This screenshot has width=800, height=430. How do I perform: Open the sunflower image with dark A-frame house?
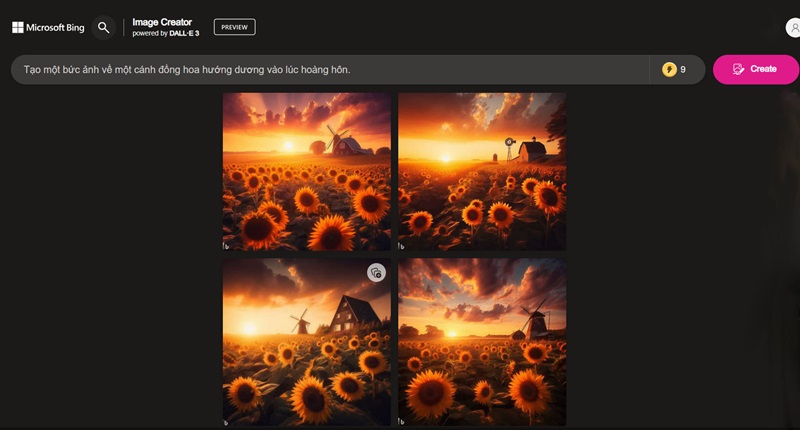click(x=307, y=342)
